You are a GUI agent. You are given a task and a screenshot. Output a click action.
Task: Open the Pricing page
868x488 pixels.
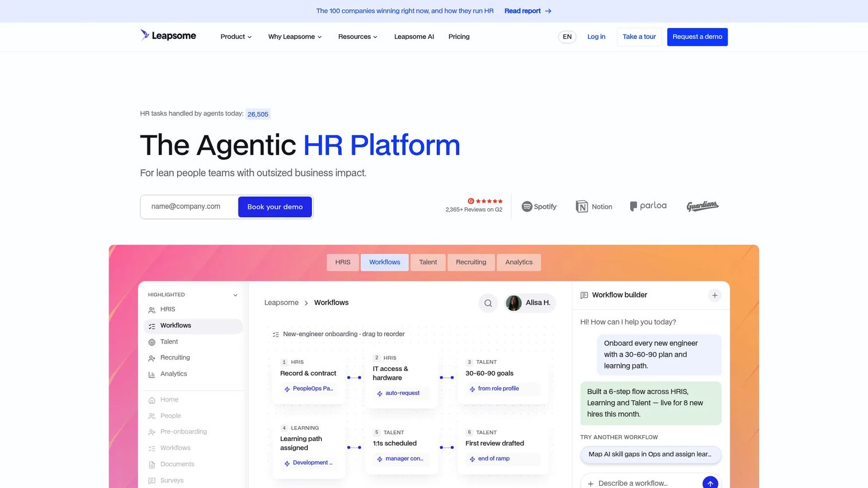pos(459,37)
